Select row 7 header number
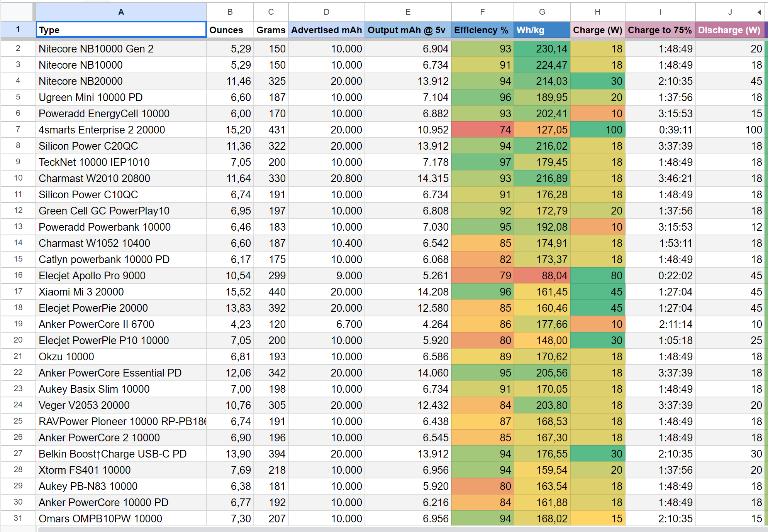This screenshot has height=532, width=768. click(x=18, y=129)
